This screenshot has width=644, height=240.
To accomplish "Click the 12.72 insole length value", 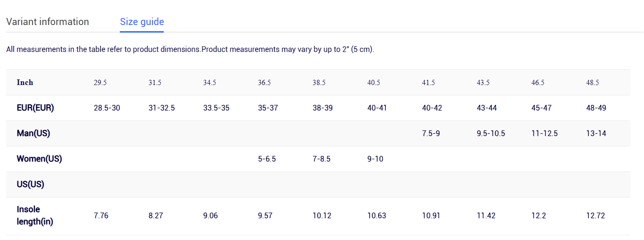I will pyautogui.click(x=595, y=215).
